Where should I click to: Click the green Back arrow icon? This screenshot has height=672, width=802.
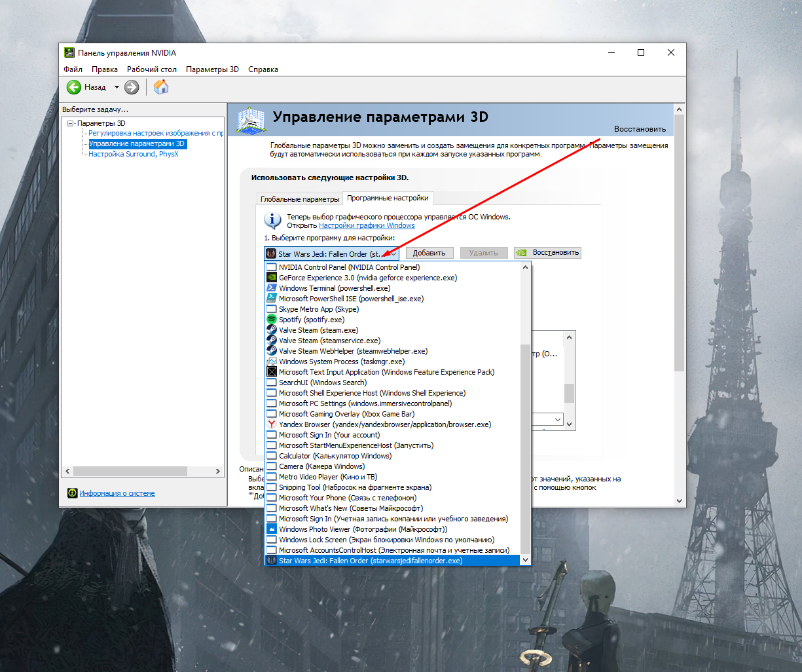point(73,87)
